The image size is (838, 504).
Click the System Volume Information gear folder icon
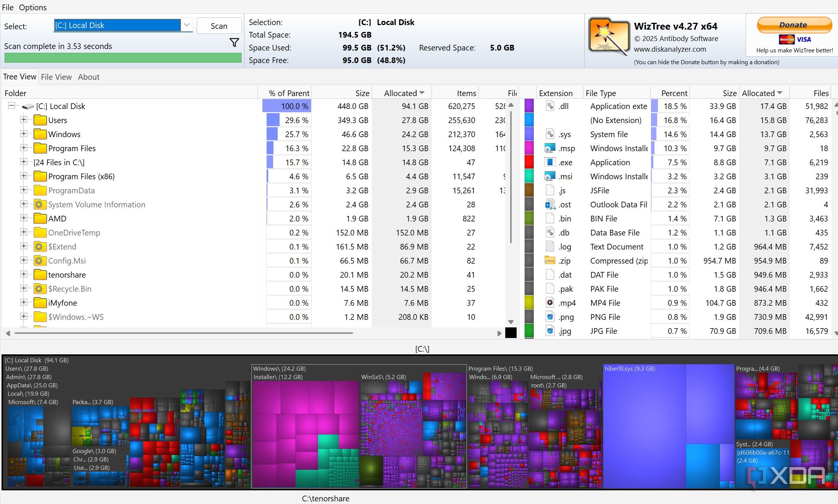[39, 205]
